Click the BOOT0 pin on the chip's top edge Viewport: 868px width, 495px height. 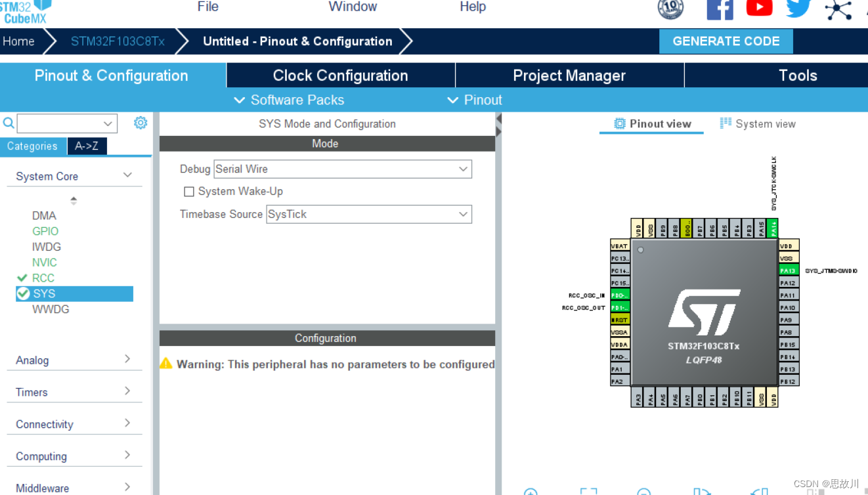687,228
